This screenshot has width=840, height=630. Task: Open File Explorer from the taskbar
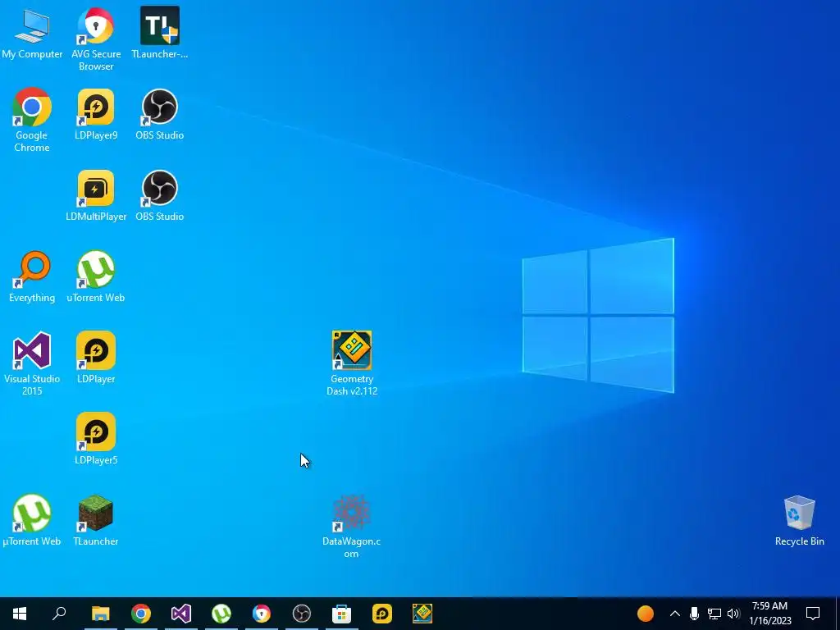click(x=100, y=614)
